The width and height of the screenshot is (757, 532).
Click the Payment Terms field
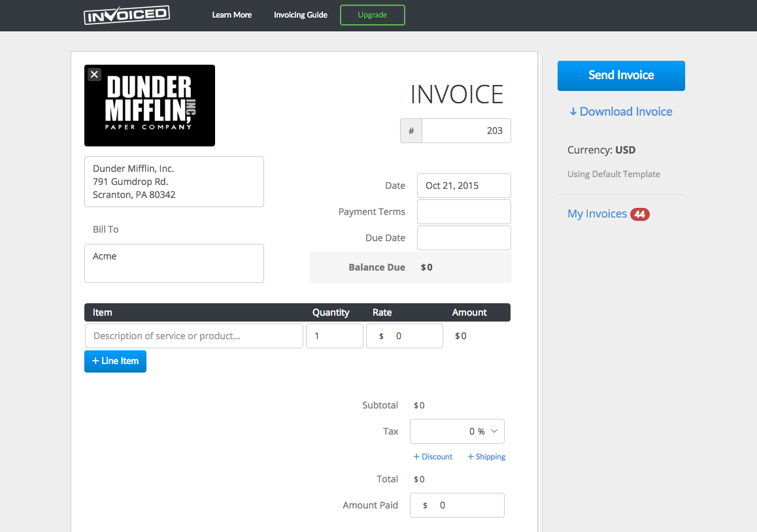pyautogui.click(x=463, y=212)
